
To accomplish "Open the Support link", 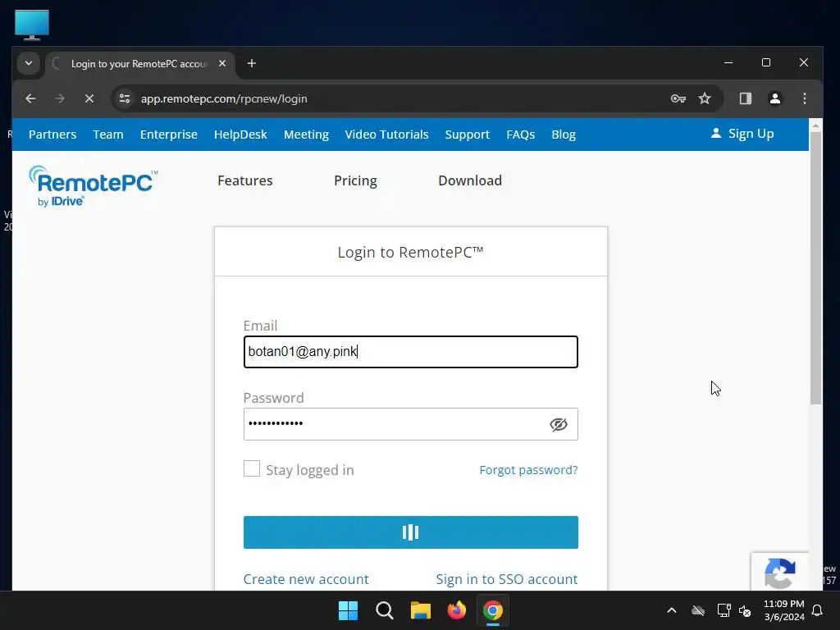I will [467, 135].
